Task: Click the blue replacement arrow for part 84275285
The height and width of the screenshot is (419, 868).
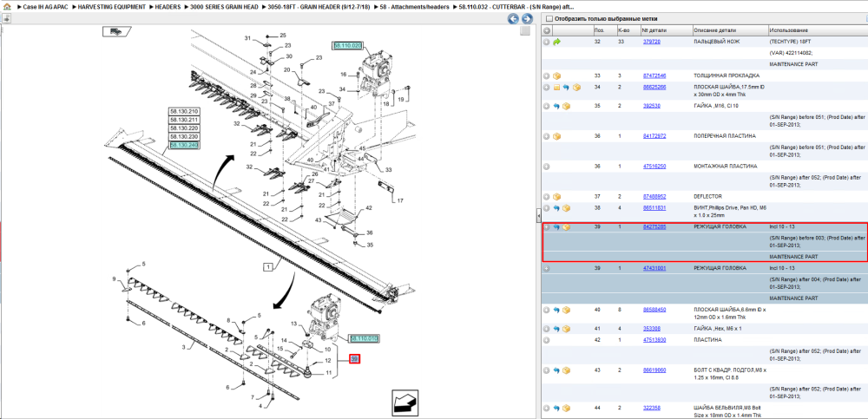Action: [556, 227]
